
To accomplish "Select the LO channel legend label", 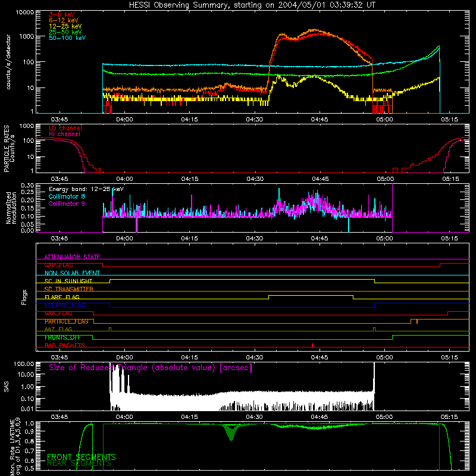I will [65, 128].
